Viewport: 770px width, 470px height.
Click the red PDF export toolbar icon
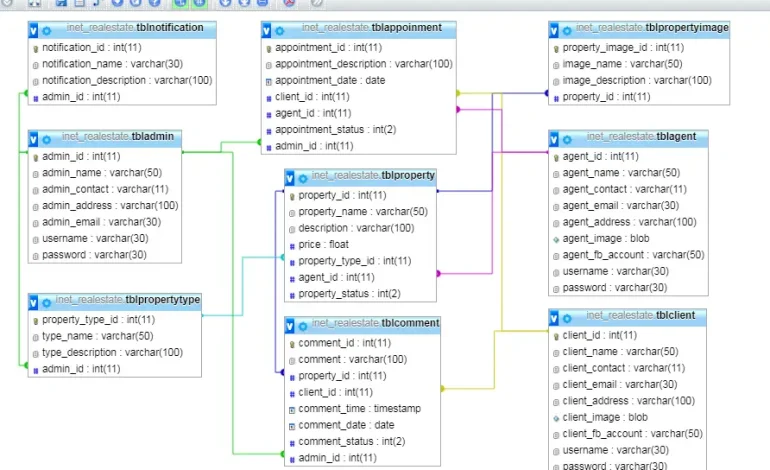[x=290, y=3]
